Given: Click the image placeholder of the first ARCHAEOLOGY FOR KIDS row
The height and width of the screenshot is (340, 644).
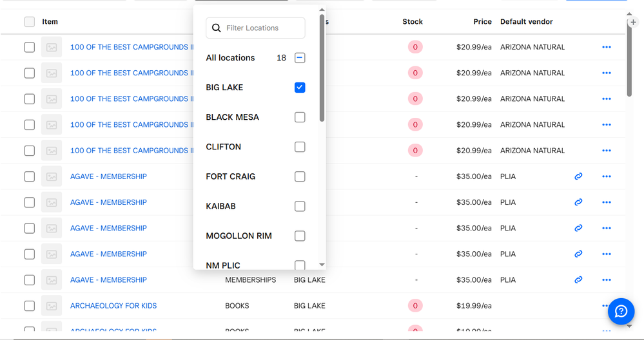Looking at the screenshot, I should pos(52,306).
